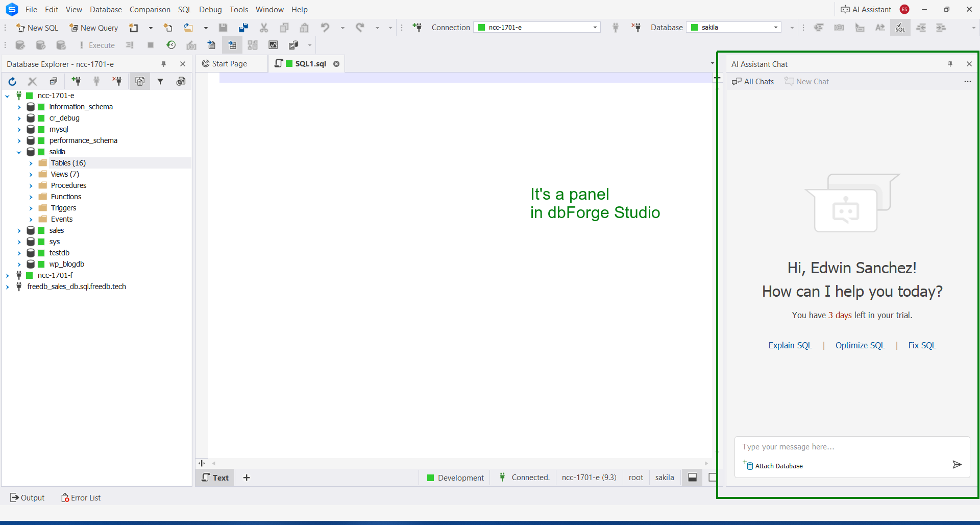Refresh the Database Explorer tree
This screenshot has width=980, height=525.
[12, 81]
